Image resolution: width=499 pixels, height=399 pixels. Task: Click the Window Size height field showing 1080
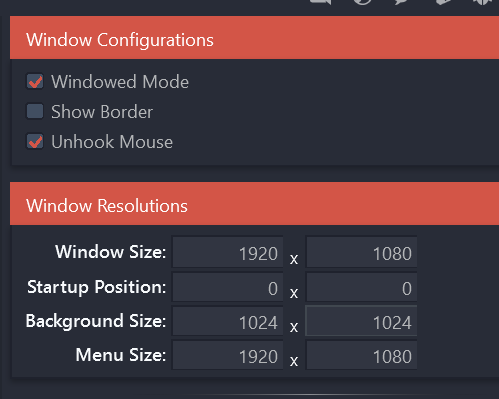361,252
